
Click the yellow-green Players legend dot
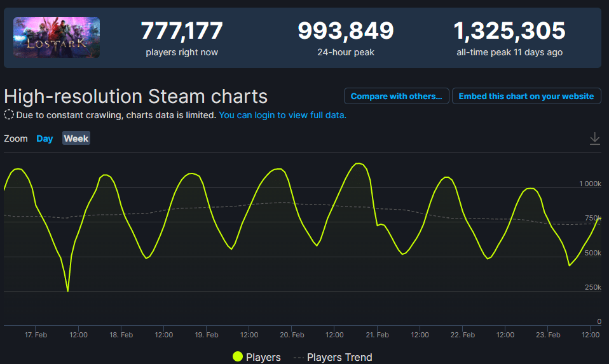(238, 356)
